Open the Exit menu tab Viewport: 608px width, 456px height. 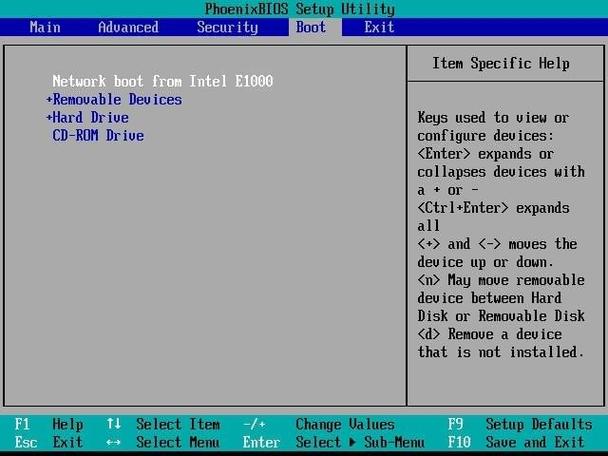click(x=379, y=27)
